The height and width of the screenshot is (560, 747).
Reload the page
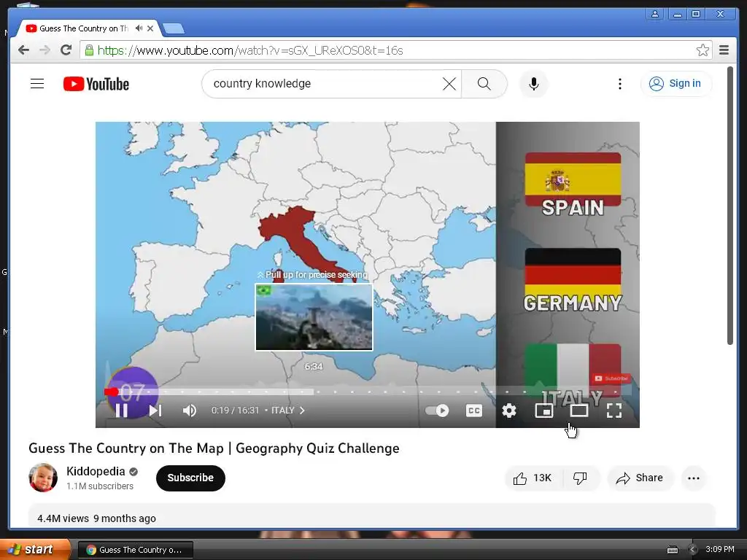66,50
